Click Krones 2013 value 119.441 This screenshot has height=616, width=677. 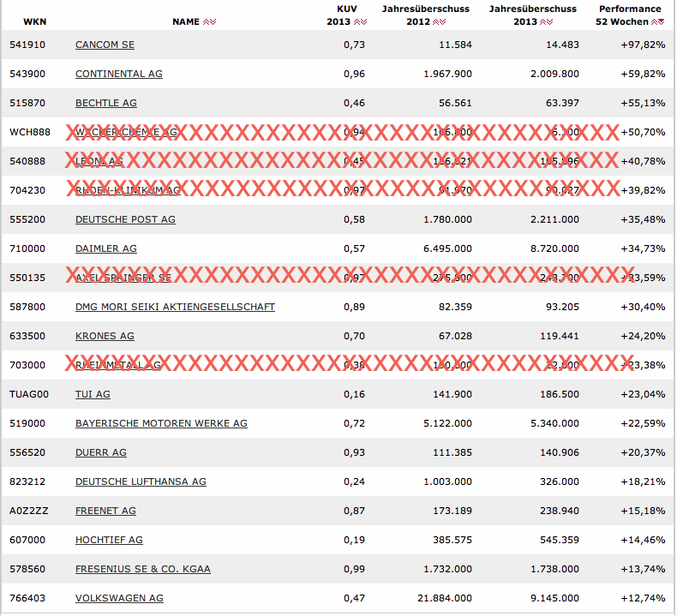560,337
